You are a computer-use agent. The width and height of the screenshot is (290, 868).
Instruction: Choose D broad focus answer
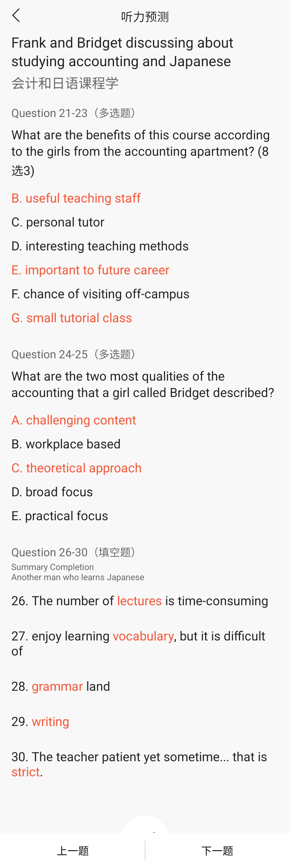point(52,492)
